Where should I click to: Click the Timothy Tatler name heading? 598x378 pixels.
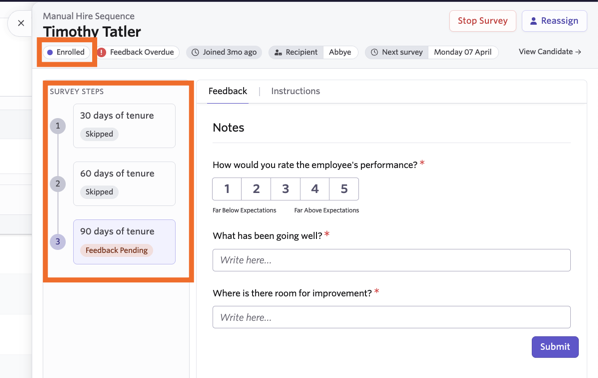(x=92, y=32)
